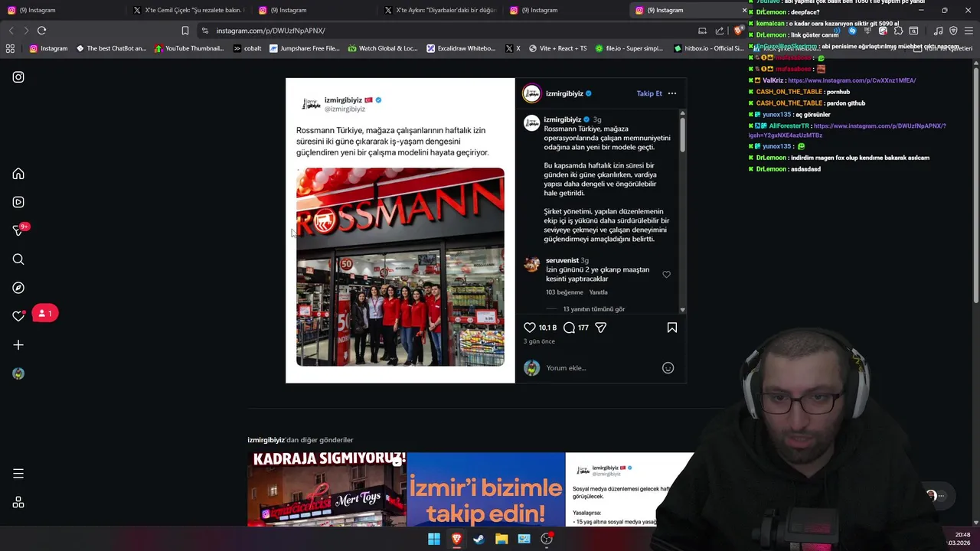The image size is (980, 551).
Task: Open izmirgibiyiz profile from post header
Action: pyautogui.click(x=564, y=93)
